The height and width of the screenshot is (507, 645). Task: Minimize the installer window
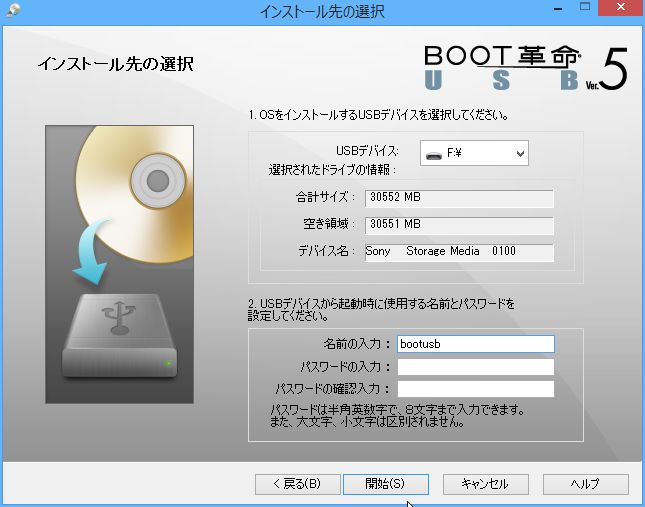[x=558, y=8]
